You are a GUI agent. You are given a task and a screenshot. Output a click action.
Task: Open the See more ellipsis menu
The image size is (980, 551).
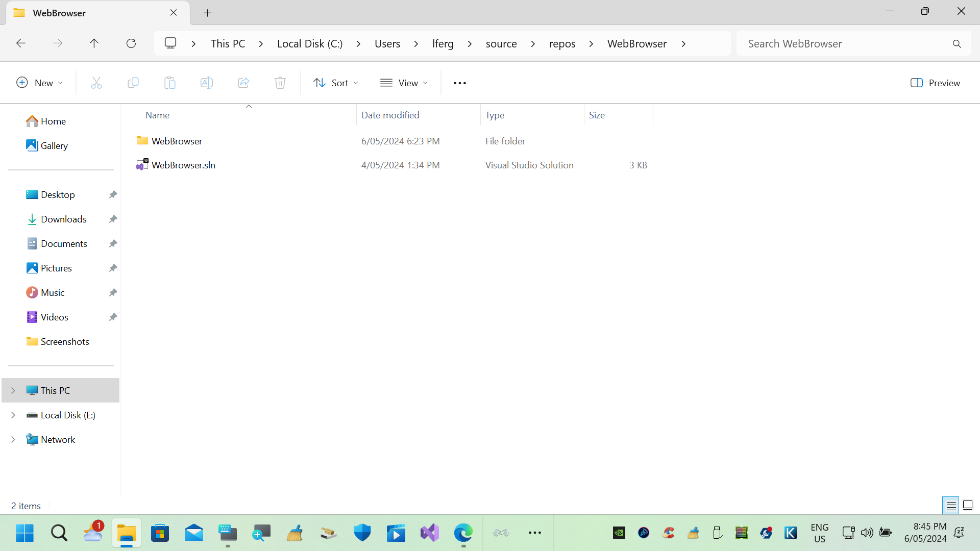pyautogui.click(x=459, y=82)
